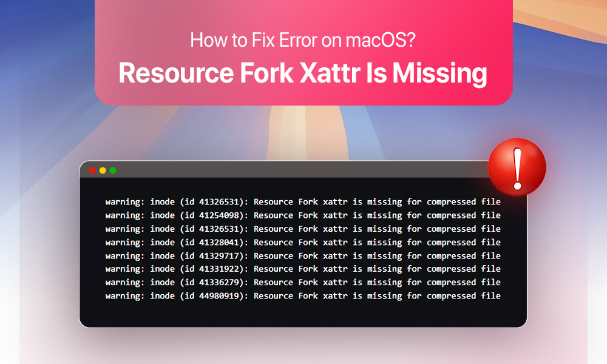Click the green zoom dot
This screenshot has height=364, width=607.
click(113, 170)
